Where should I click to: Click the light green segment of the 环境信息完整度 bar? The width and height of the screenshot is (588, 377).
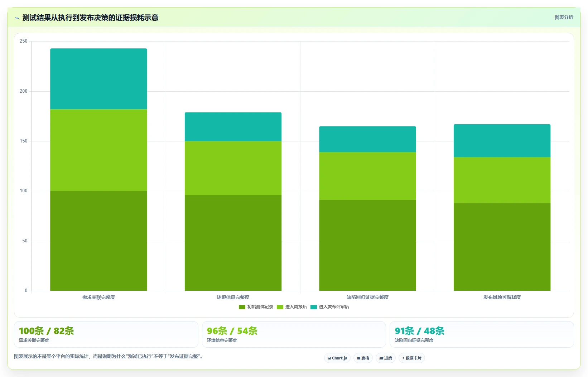click(x=233, y=168)
